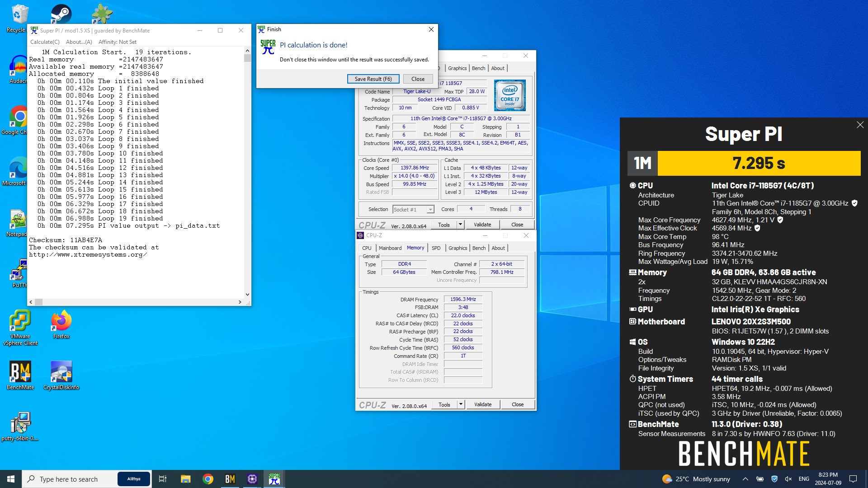Click Aiithya button in search bar
The image size is (868, 488).
click(134, 479)
